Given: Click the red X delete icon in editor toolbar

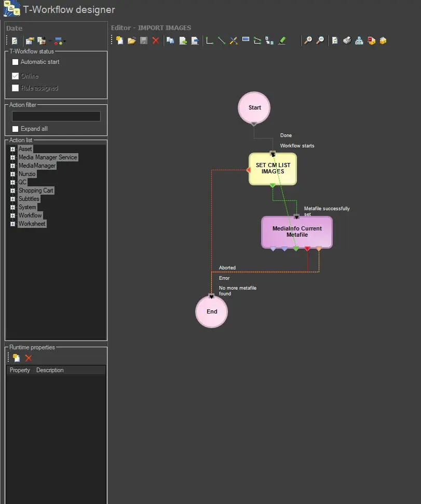Looking at the screenshot, I should click(156, 40).
